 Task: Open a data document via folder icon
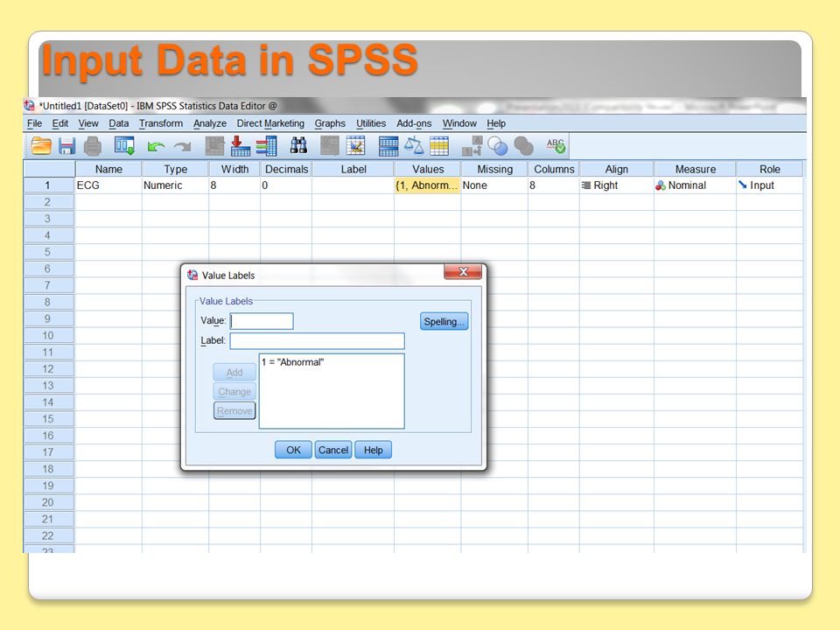41,146
